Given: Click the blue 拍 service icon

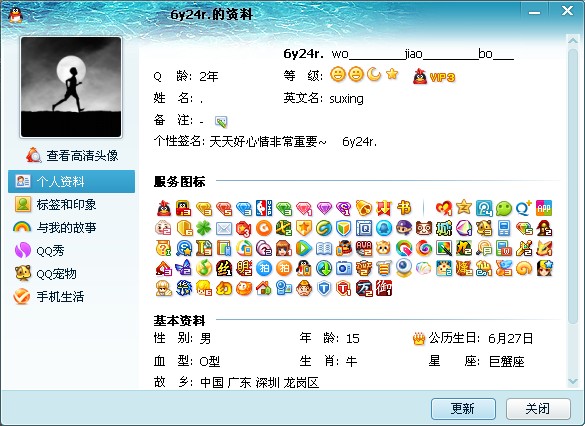Looking at the screenshot, I should (x=264, y=268).
